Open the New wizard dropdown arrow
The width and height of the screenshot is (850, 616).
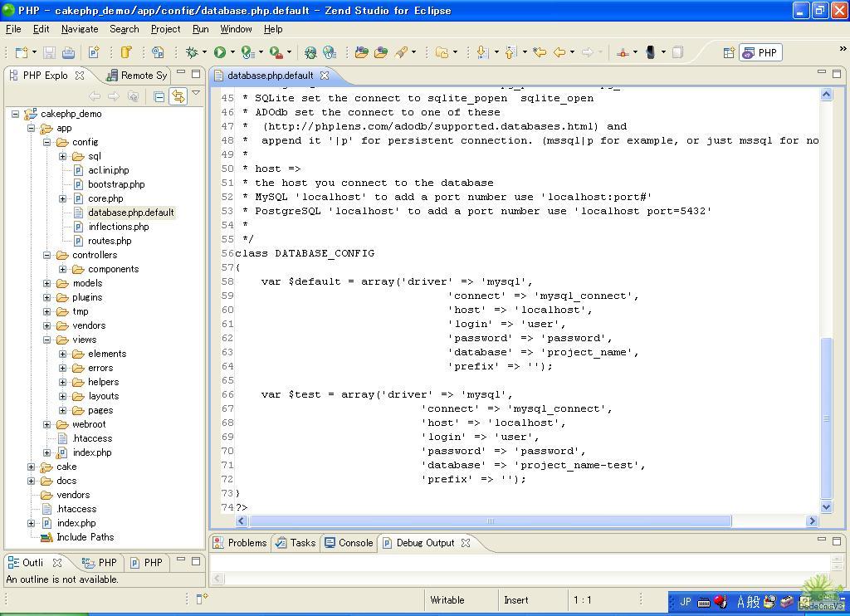34,52
